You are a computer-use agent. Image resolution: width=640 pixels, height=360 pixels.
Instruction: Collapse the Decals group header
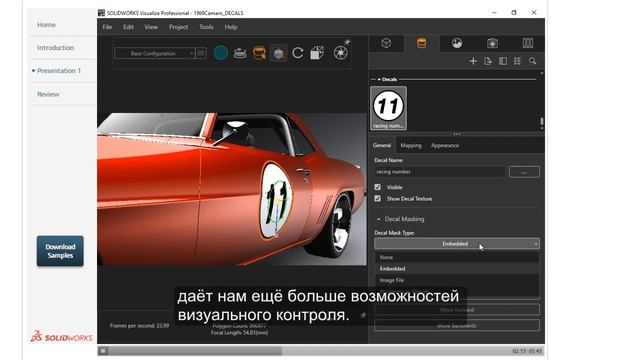[379, 79]
